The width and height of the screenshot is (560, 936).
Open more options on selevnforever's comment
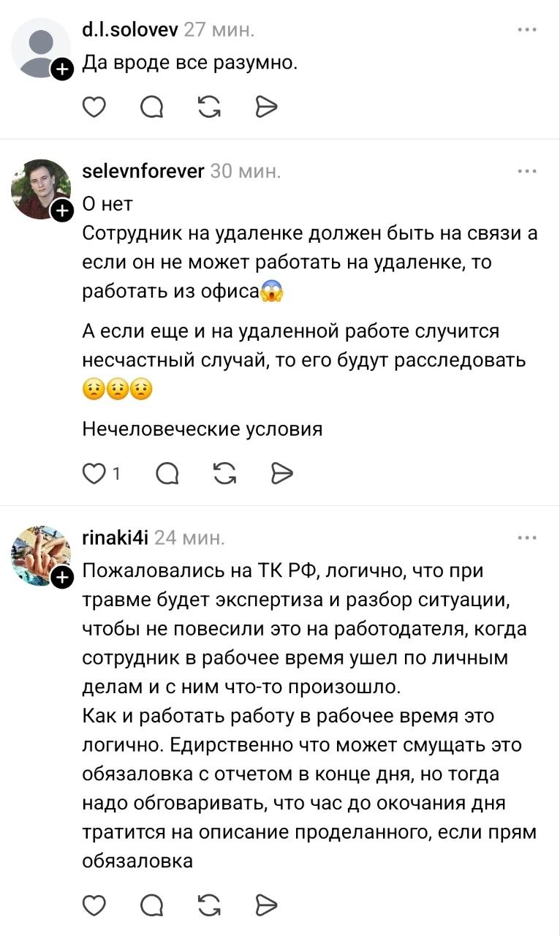526,172
